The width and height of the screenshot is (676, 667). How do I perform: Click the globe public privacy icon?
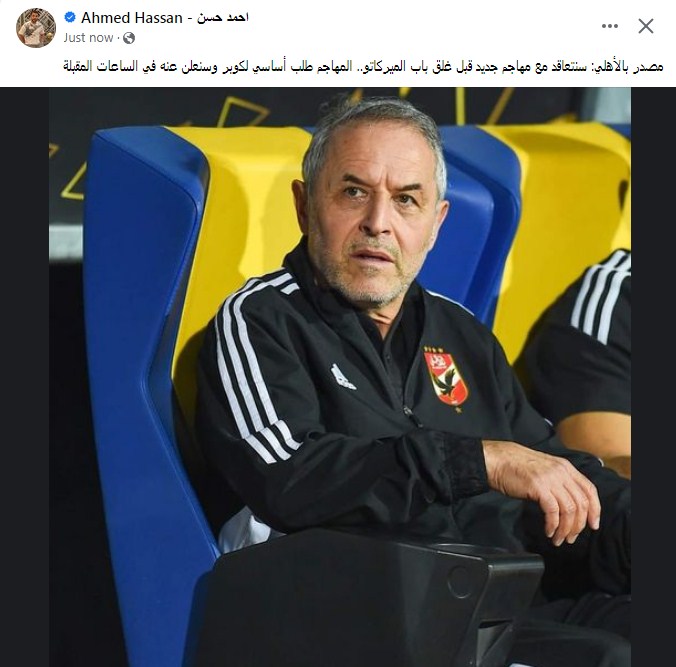(129, 38)
